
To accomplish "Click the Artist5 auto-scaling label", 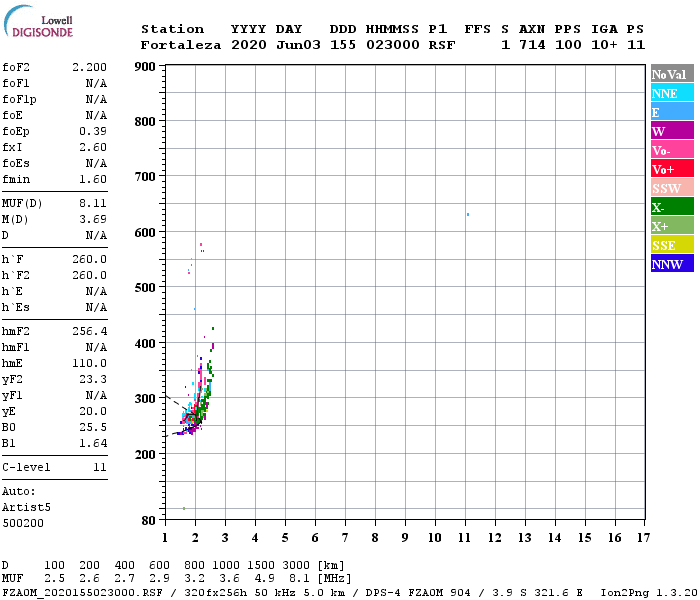I will pyautogui.click(x=26, y=508).
